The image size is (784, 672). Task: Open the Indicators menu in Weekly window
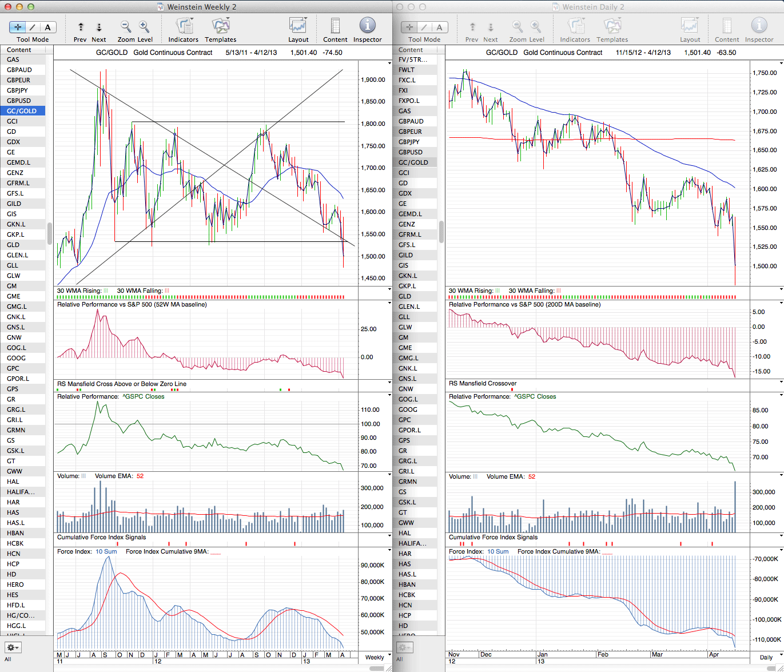coord(184,27)
